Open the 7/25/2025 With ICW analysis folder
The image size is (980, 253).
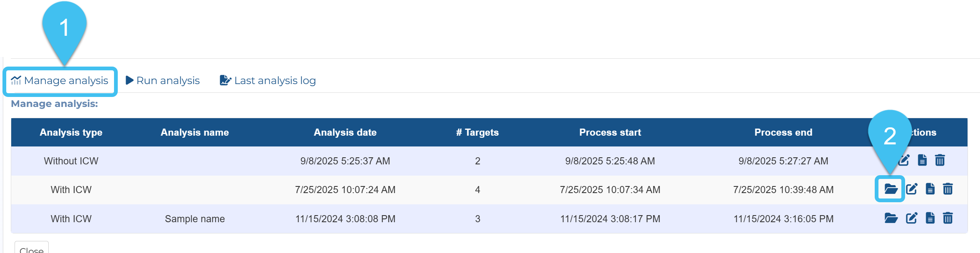click(890, 189)
